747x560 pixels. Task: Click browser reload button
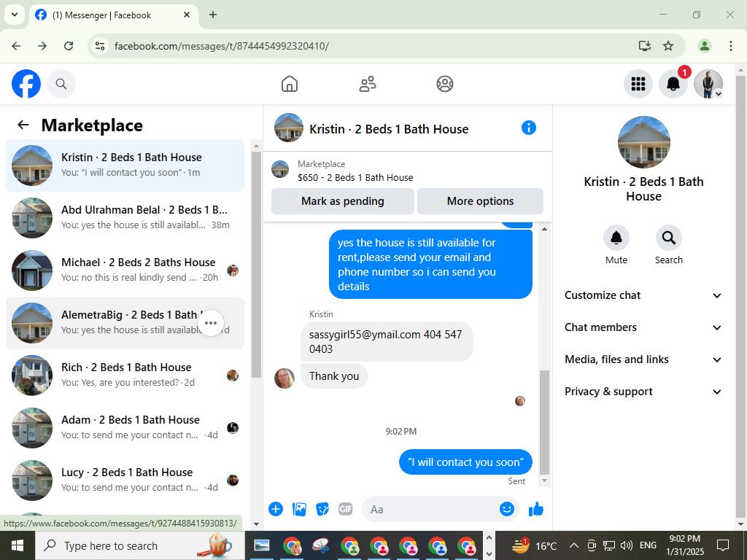(69, 46)
